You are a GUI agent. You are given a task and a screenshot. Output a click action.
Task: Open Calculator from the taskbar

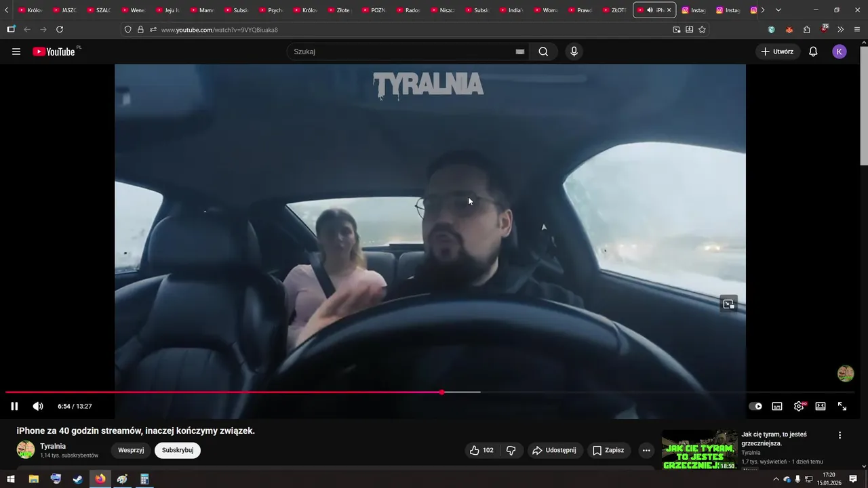point(144,479)
